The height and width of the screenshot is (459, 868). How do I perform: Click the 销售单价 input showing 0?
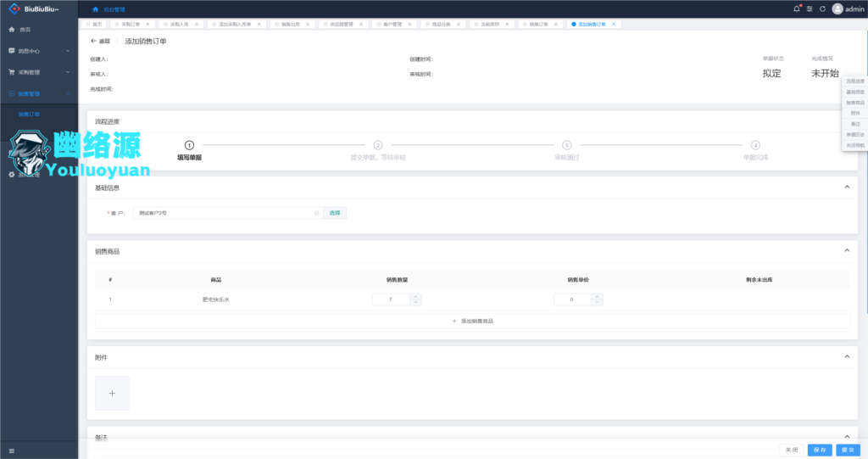pyautogui.click(x=572, y=299)
